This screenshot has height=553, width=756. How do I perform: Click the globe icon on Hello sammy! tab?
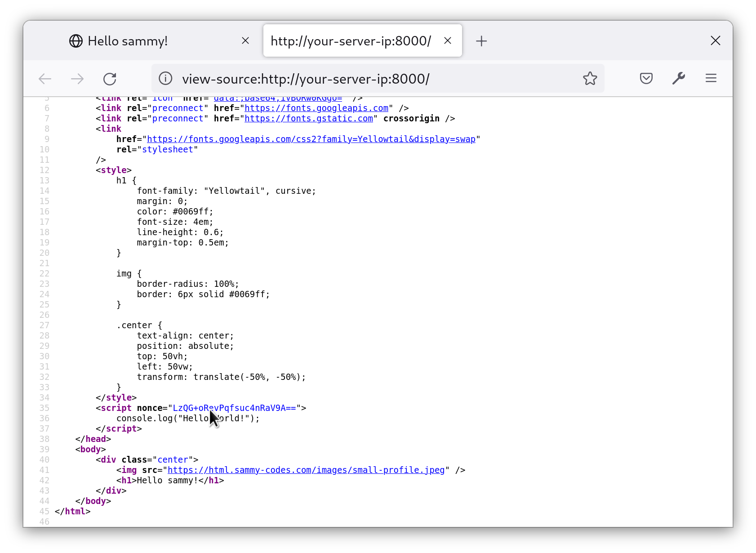pos(76,41)
